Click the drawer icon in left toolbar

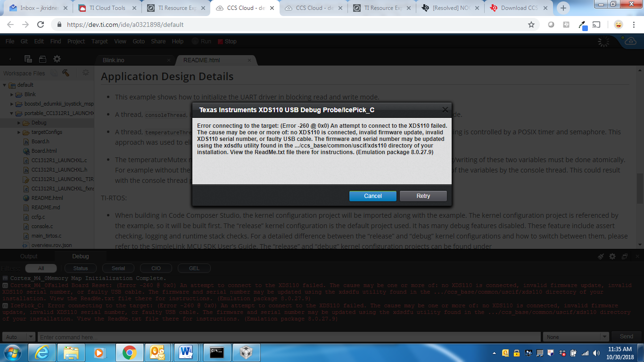[x=42, y=59]
